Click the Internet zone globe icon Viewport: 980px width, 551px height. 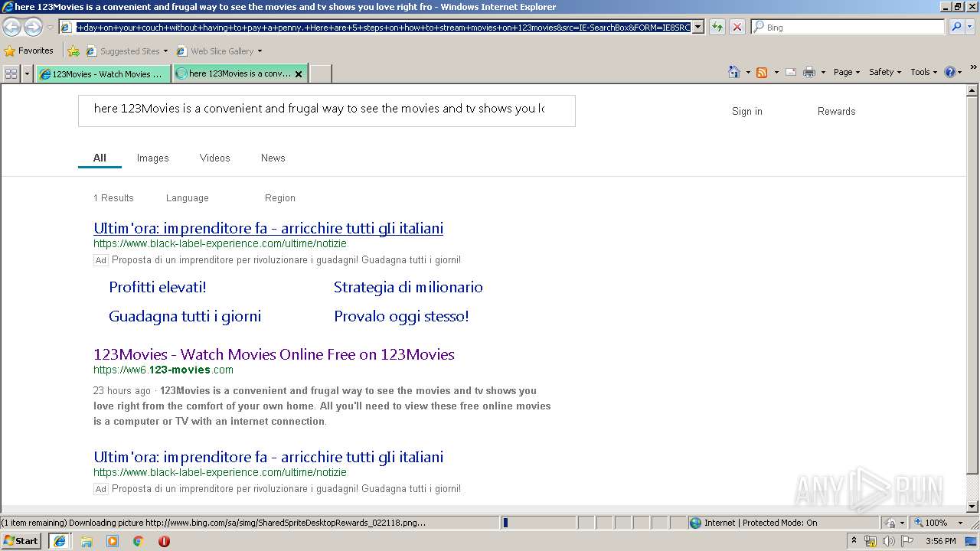click(x=695, y=523)
